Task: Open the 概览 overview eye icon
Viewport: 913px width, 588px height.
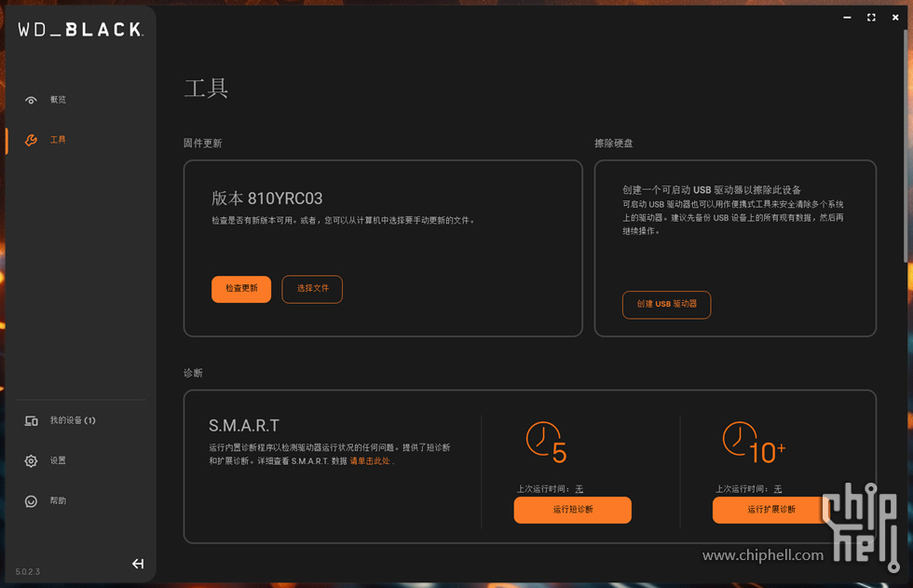Action: 31,100
